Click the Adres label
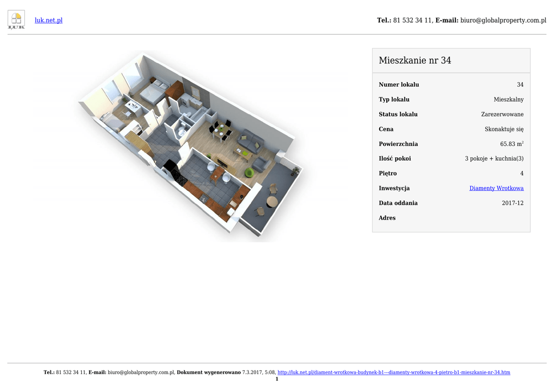The height and width of the screenshot is (392, 554). tap(387, 218)
